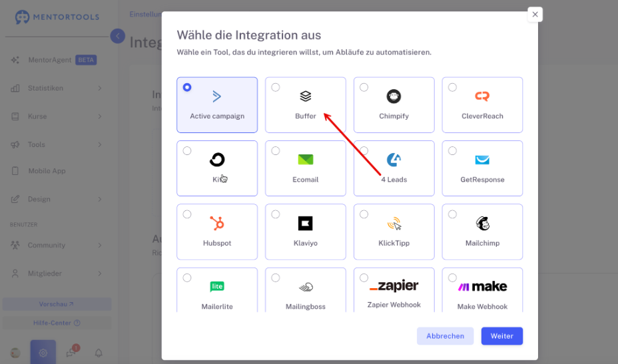Click the Make logo

point(482,286)
